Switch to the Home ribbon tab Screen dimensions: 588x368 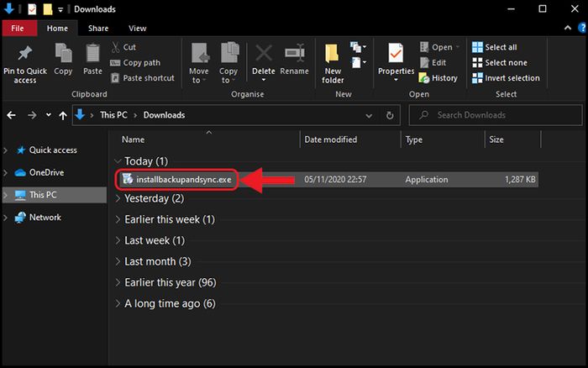(x=57, y=28)
